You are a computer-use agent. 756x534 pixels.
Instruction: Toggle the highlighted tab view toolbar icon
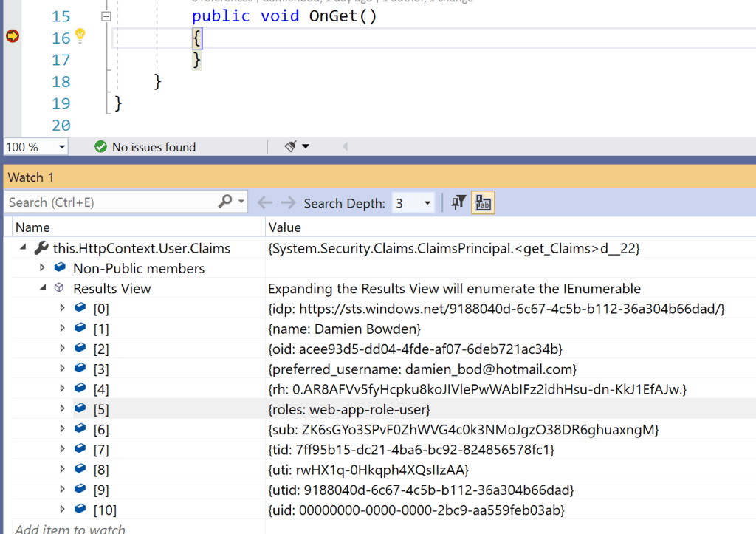click(x=483, y=202)
